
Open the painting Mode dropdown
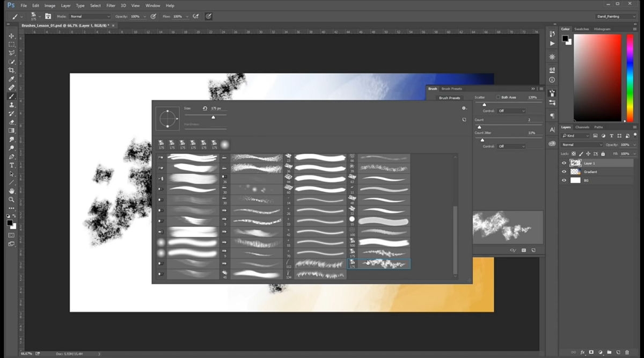[x=90, y=17]
